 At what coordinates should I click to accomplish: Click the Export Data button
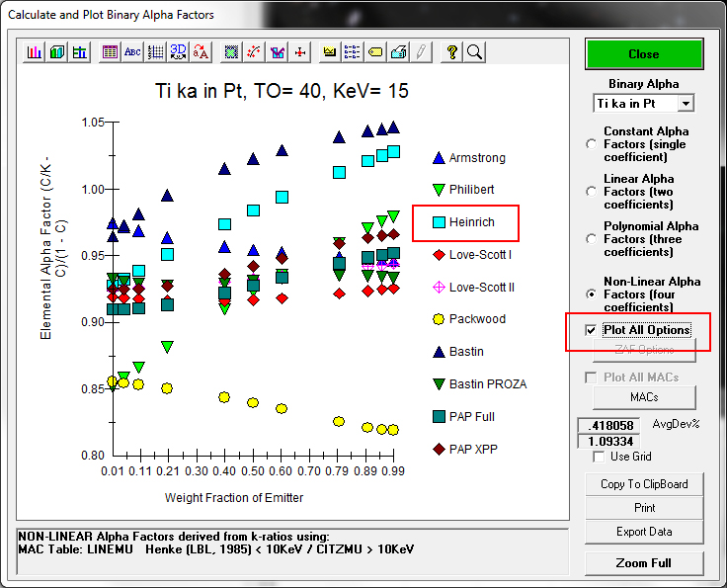(x=644, y=532)
